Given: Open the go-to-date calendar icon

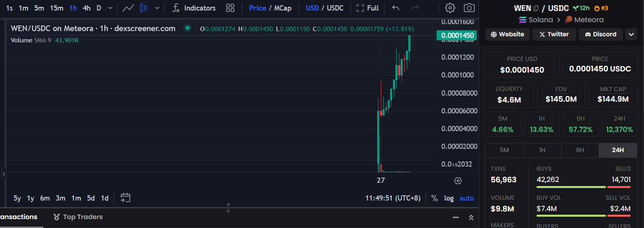Looking at the screenshot, I should pos(125,198).
